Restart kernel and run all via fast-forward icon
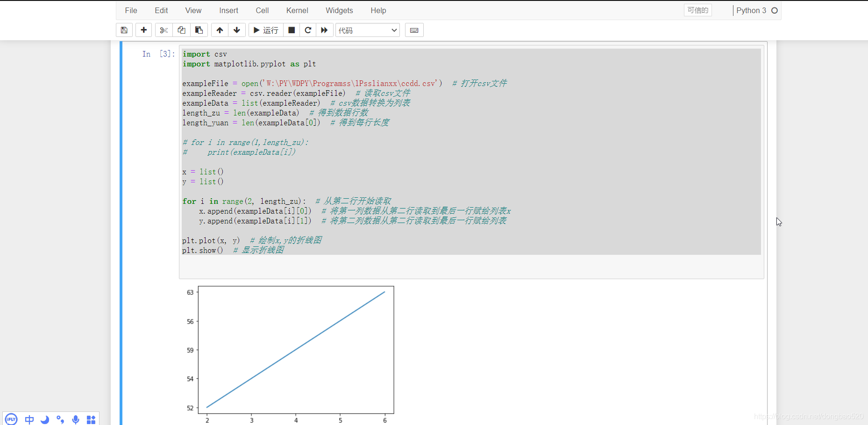This screenshot has height=425, width=868. click(324, 30)
